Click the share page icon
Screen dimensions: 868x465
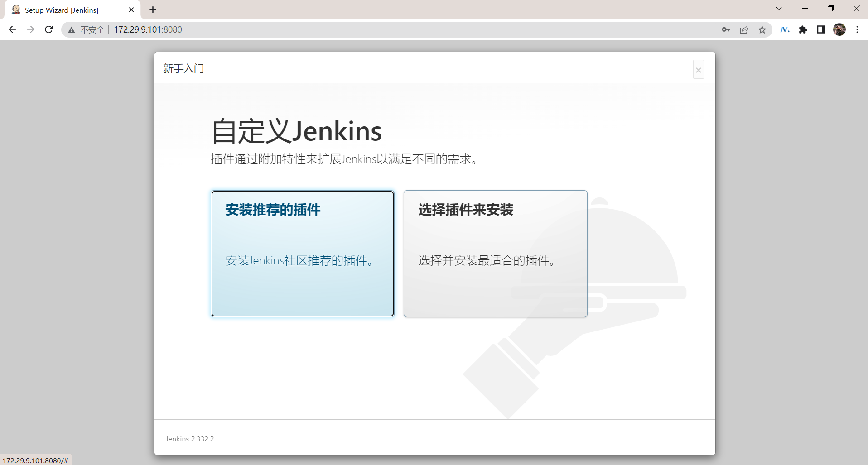point(744,29)
